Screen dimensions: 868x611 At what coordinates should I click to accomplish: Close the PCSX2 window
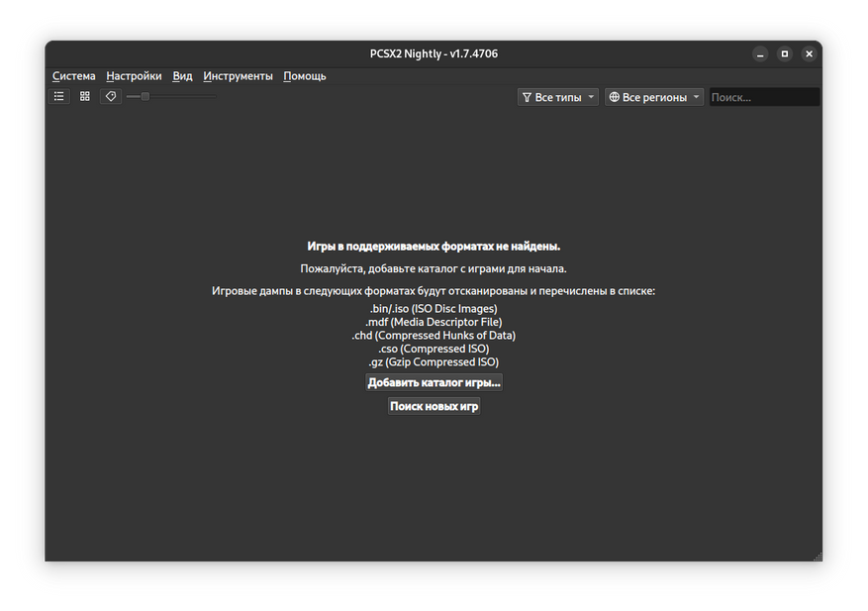click(x=809, y=53)
